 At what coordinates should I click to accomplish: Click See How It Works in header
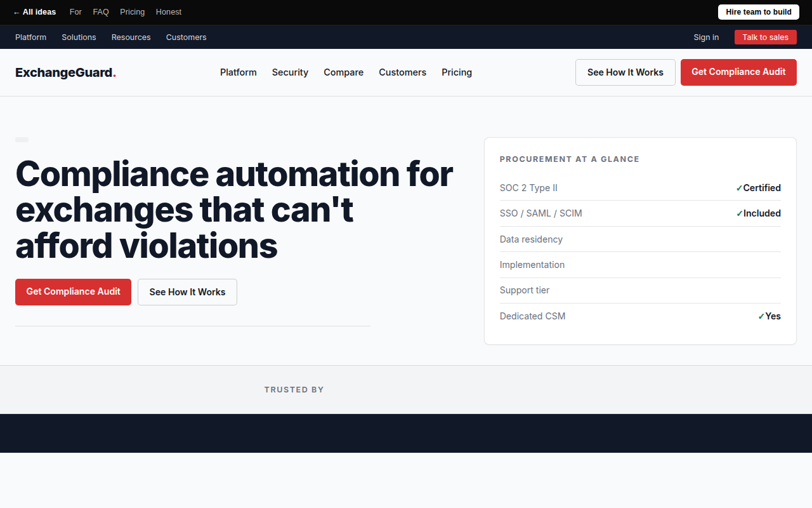625,72
